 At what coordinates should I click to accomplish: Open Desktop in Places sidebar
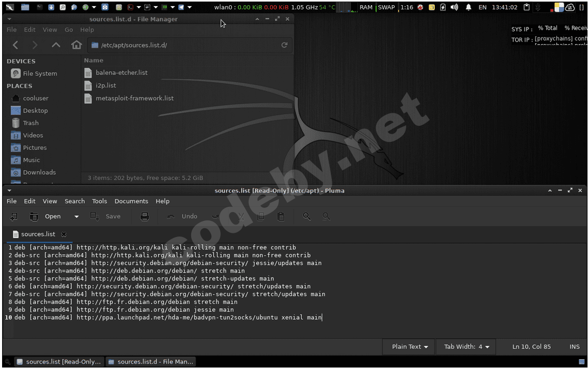(x=30, y=111)
